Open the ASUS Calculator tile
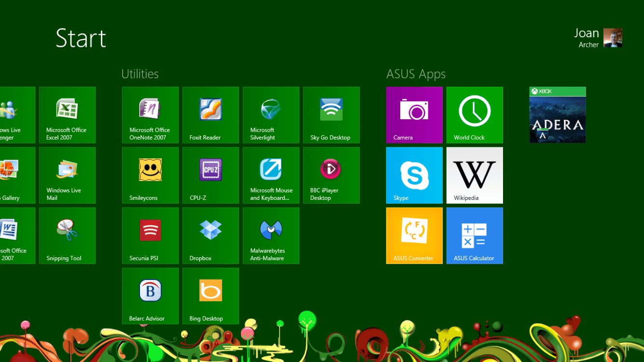Screen dimensions: 644x362 pyautogui.click(x=475, y=236)
